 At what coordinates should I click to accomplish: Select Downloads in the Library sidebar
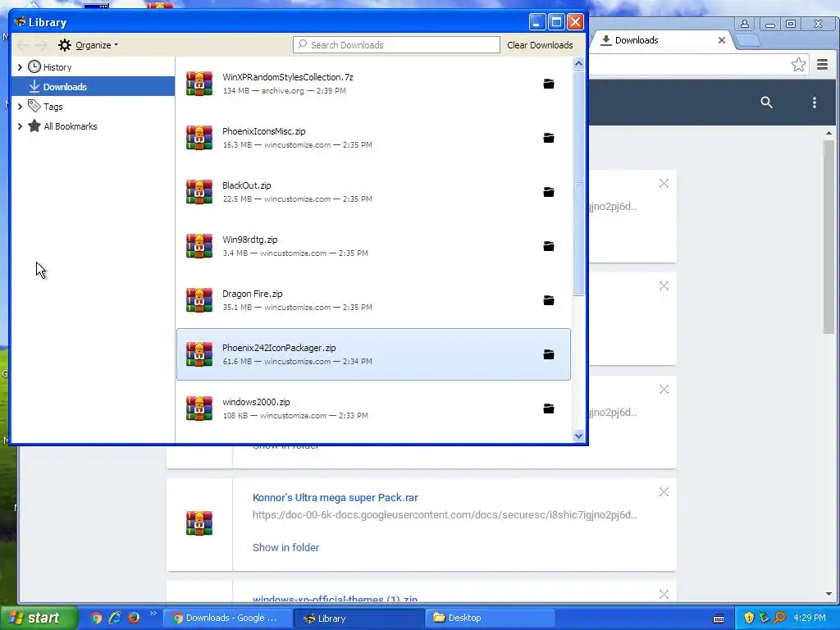click(93, 87)
